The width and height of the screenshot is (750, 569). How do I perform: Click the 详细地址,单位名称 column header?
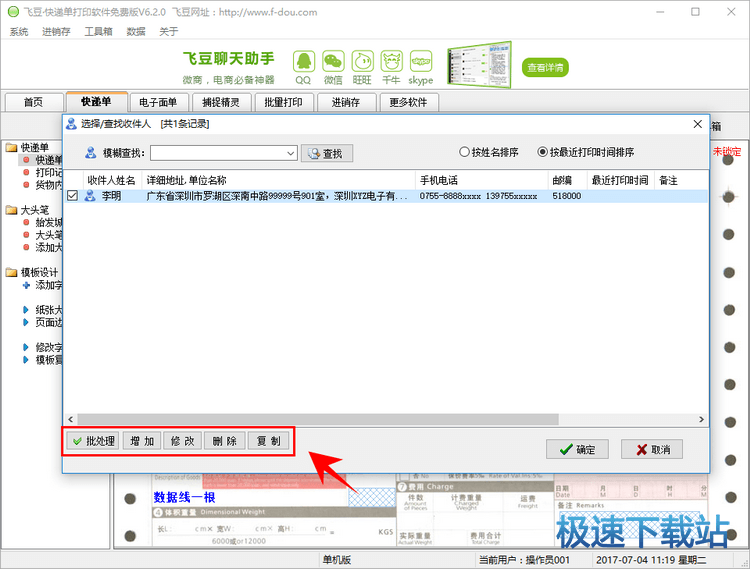coord(278,180)
